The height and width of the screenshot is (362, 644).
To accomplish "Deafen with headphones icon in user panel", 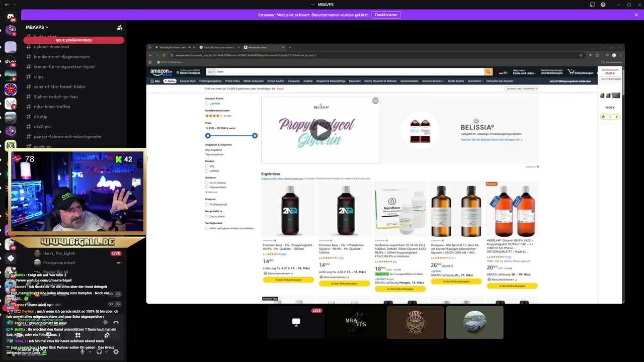I will point(99,351).
